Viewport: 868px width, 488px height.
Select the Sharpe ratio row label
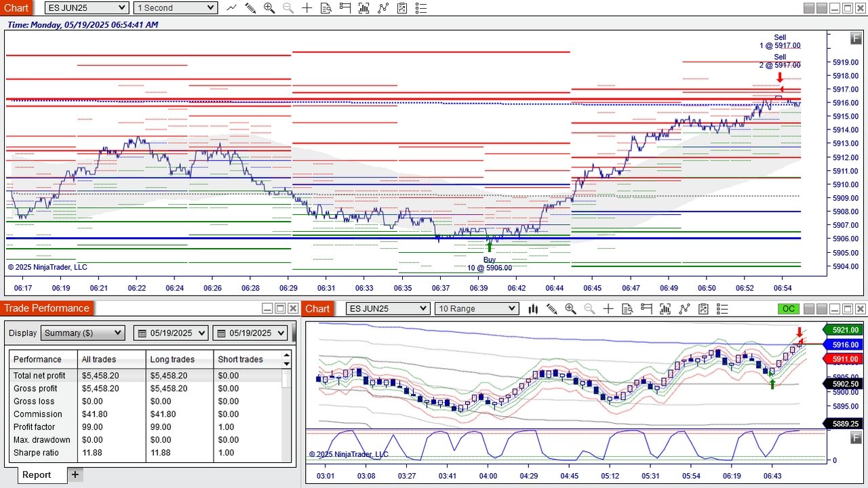[36, 453]
